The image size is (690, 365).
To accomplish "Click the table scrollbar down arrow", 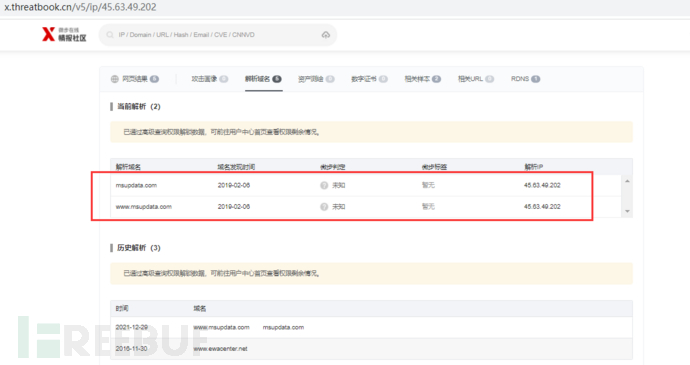I will [x=628, y=211].
